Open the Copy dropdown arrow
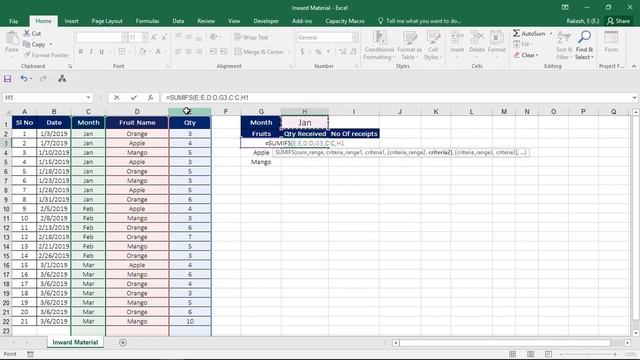 (51, 44)
